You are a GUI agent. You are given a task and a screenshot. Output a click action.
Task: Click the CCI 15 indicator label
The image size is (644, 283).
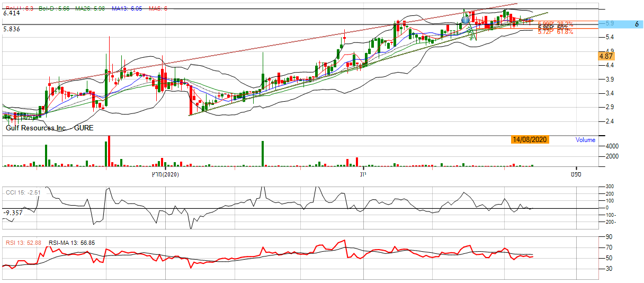22,192
